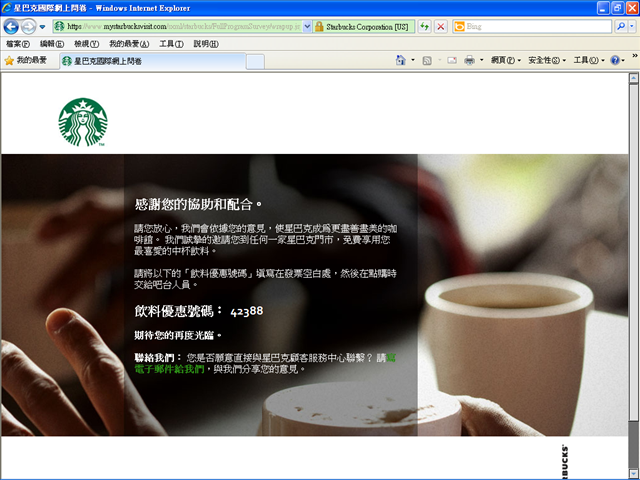Screen dimensions: 640x480
Task: Open the 網頁(P) command bar menu
Action: coord(506,60)
